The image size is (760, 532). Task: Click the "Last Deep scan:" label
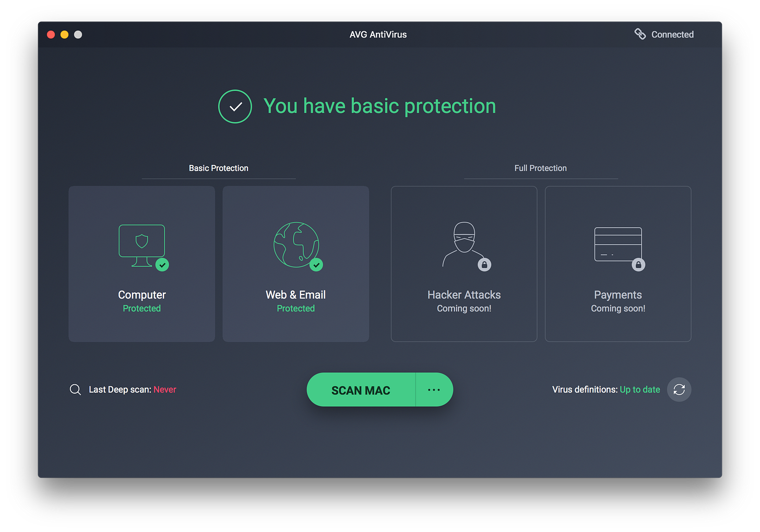point(120,389)
